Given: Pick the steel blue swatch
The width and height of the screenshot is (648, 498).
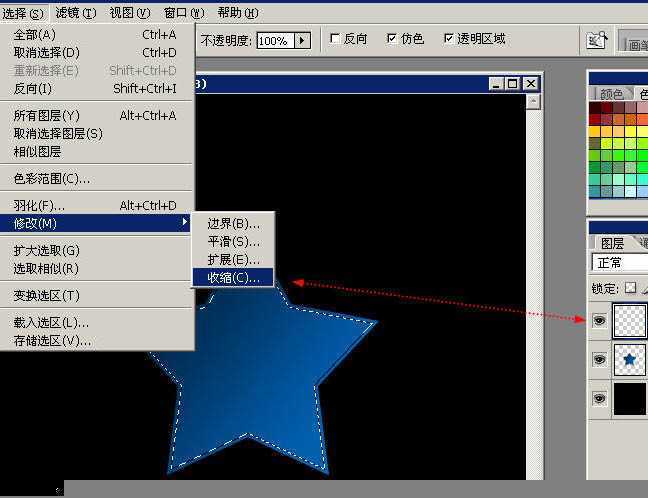Looking at the screenshot, I should coord(595,192).
